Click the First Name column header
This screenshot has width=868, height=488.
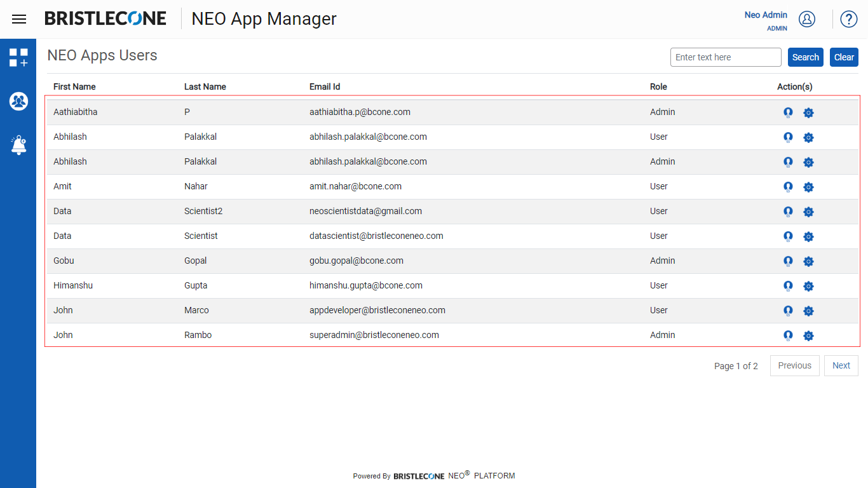click(x=74, y=86)
